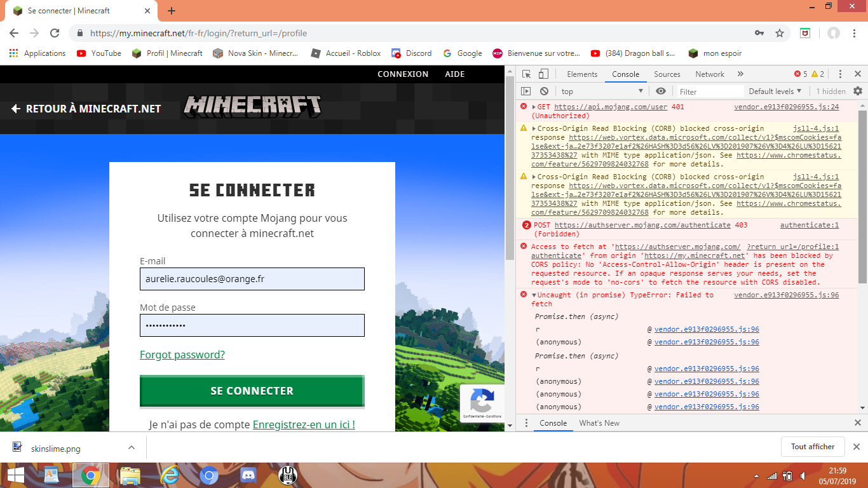The width and height of the screenshot is (868, 488).
Task: Switch to the Console tab
Action: [626, 74]
